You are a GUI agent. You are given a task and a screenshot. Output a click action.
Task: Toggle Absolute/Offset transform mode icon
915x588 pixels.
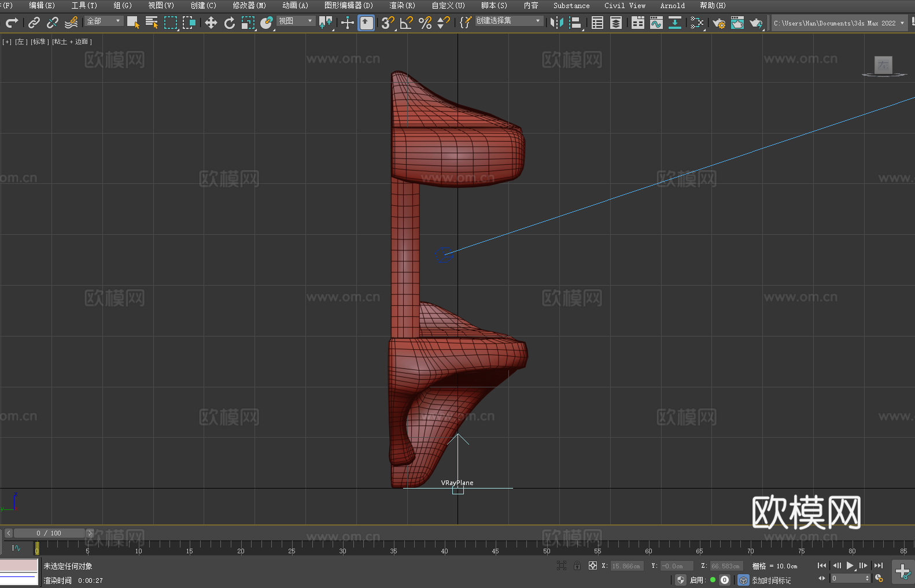(x=593, y=565)
